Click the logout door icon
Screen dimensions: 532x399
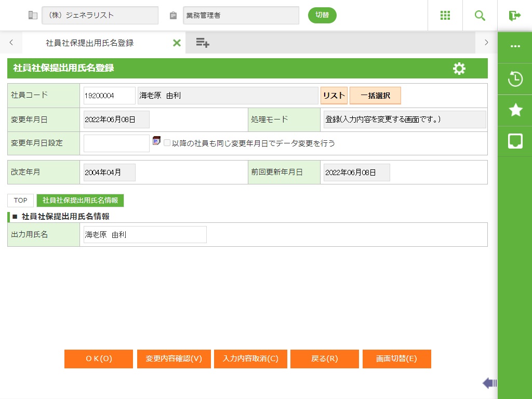(514, 16)
